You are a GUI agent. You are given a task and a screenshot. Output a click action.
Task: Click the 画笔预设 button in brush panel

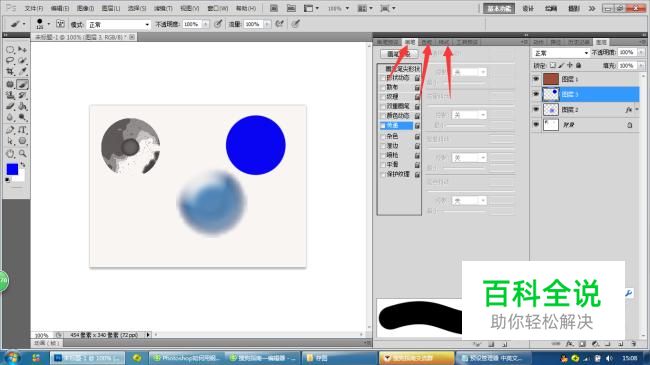(398, 54)
